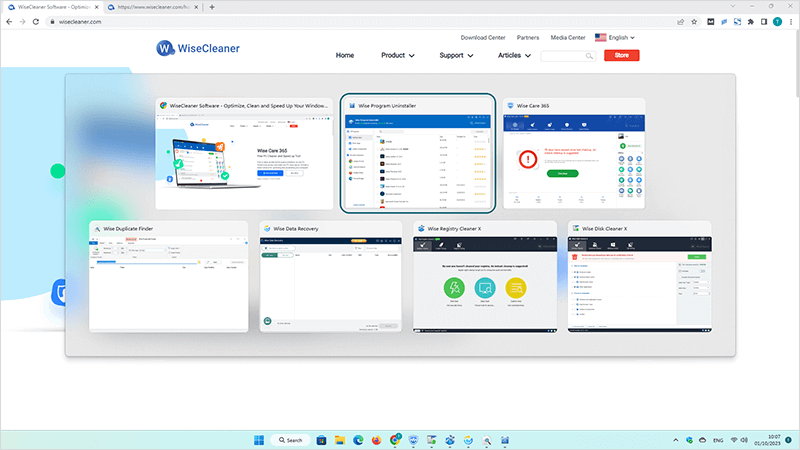Click the WiseCleaner logo on the website
The height and width of the screenshot is (450, 800).
click(x=198, y=48)
